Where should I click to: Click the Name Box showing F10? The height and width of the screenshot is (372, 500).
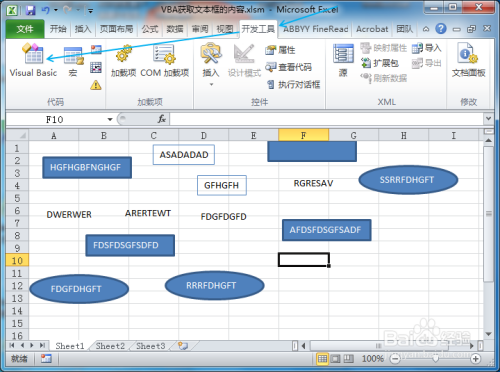pos(56,119)
